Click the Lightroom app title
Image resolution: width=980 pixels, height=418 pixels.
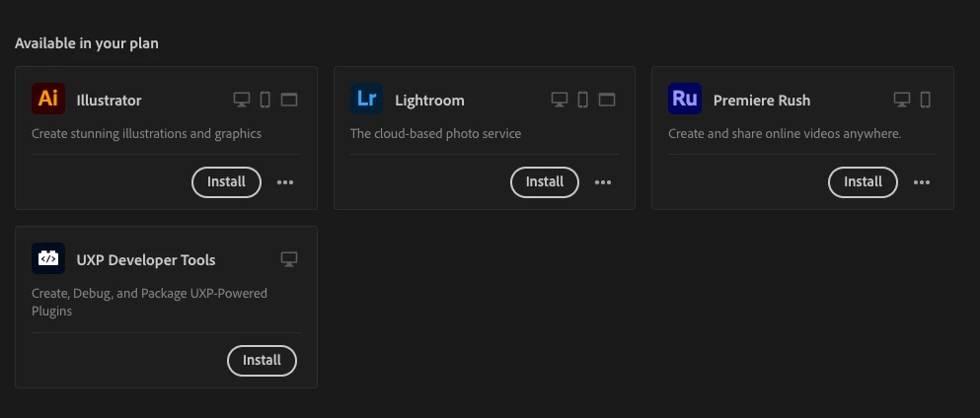[x=429, y=101]
